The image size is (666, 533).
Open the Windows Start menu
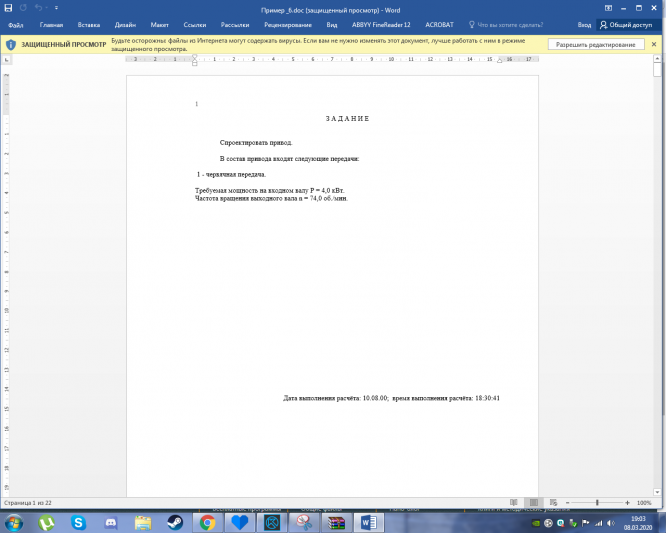[x=14, y=522]
